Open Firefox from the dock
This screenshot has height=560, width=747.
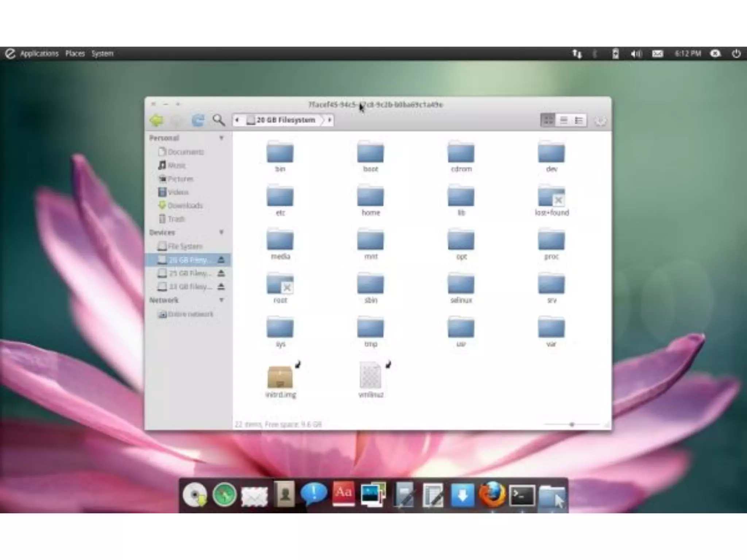tap(492, 495)
